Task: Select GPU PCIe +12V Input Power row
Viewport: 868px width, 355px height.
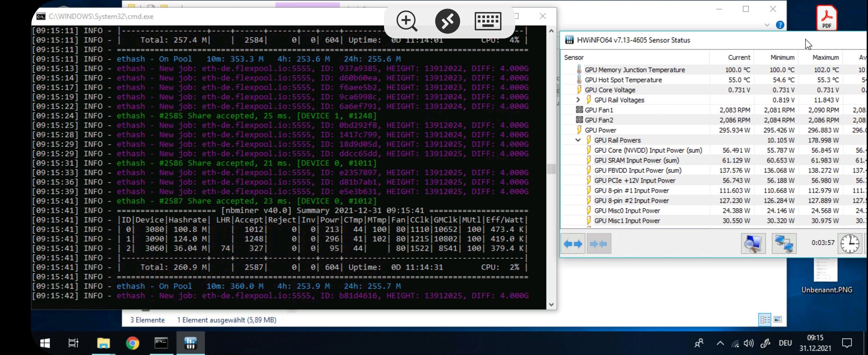Action: click(713, 180)
